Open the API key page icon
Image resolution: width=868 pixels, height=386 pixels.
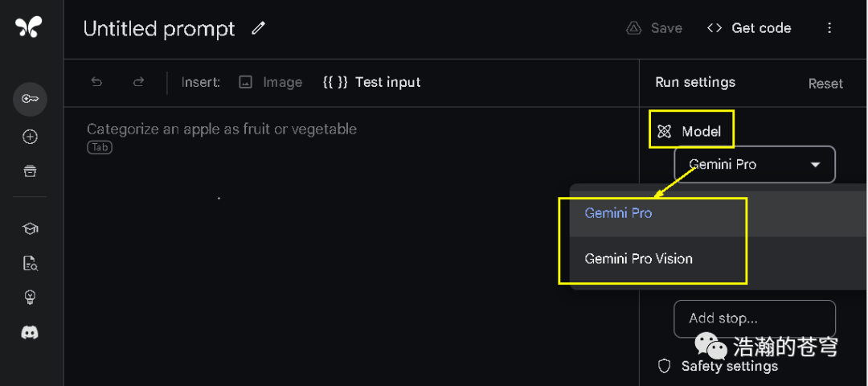(x=30, y=99)
